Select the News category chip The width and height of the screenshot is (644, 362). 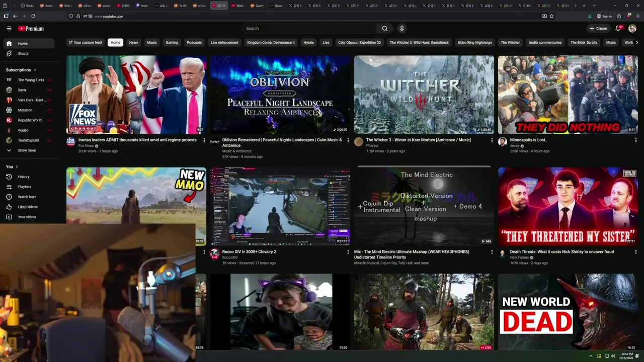[133, 43]
